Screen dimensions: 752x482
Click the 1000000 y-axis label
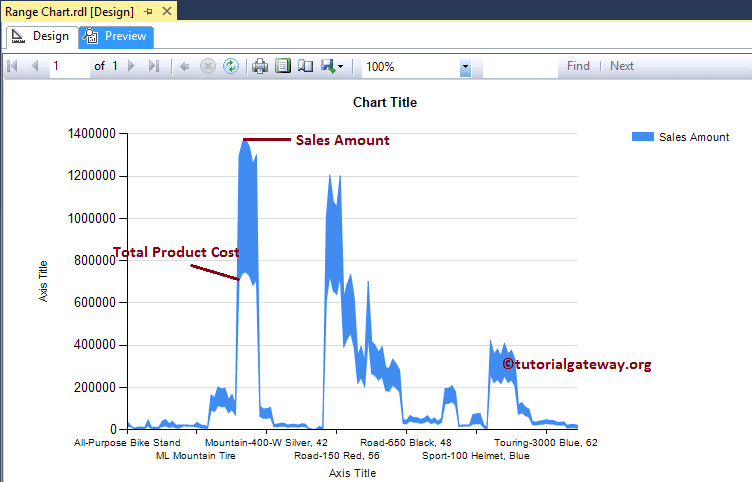click(92, 218)
